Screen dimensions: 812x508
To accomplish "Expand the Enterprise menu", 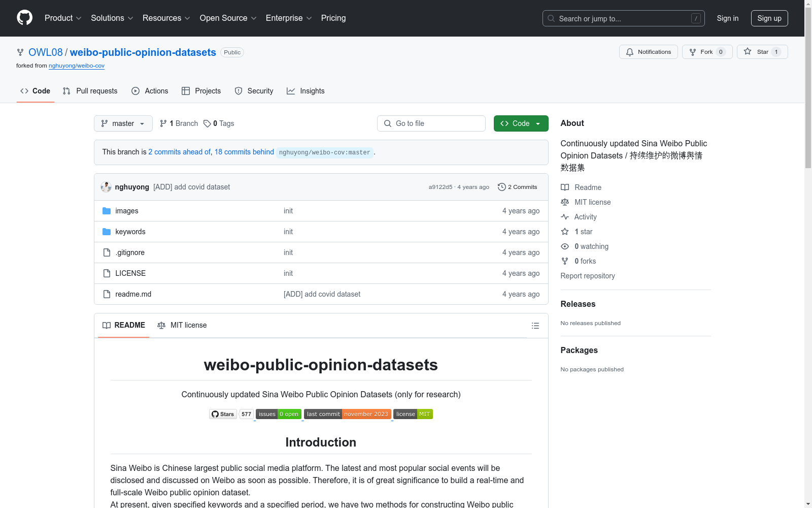I will pos(289,18).
